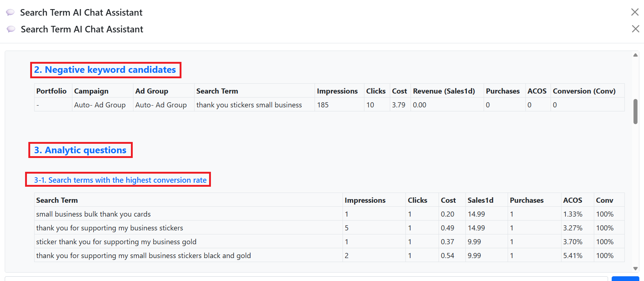Screen dimensions: 644x281
Task: Select the 'thank you stickers small business' search term
Action: (x=249, y=105)
